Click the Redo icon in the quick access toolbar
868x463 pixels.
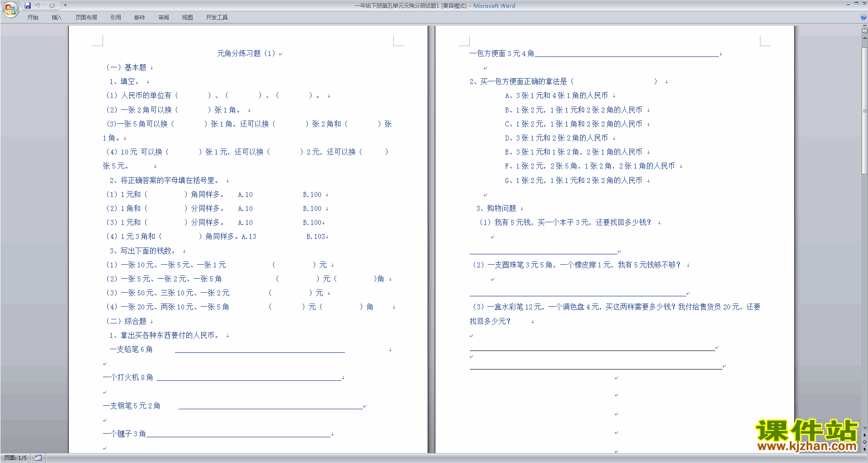click(52, 5)
